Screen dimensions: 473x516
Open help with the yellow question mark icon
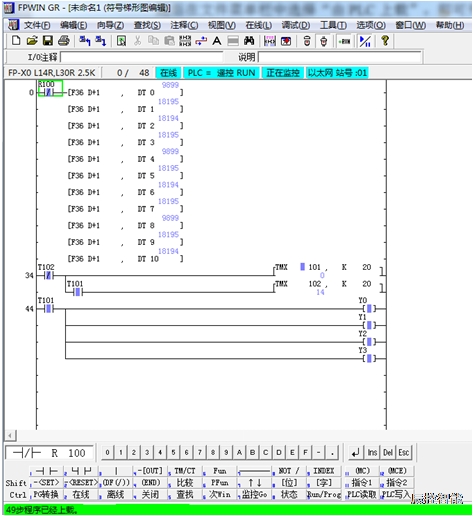tap(385, 41)
